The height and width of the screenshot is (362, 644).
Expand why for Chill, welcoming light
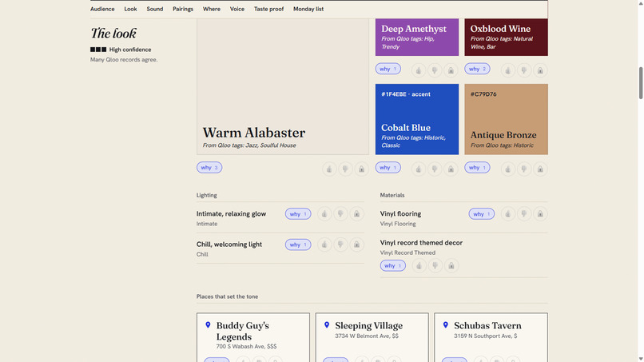[x=298, y=245]
